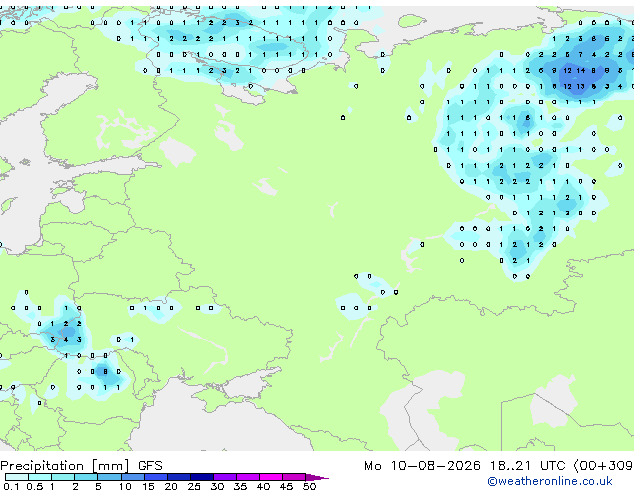Select the 45–50 mm legend swatch
The image size is (634, 490).
pos(294,477)
